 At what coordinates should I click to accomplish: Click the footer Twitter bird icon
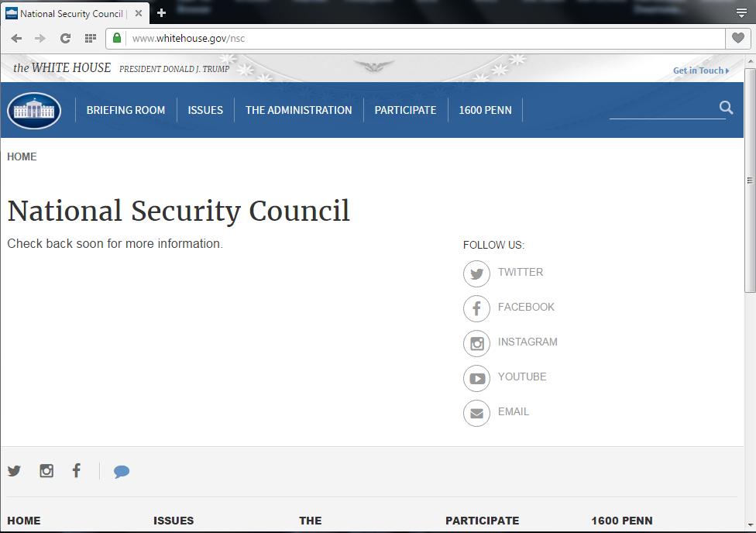(x=15, y=471)
